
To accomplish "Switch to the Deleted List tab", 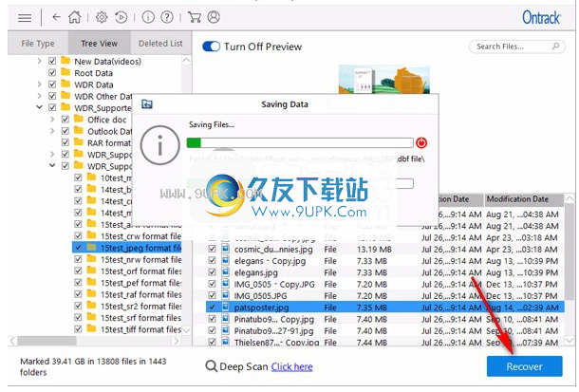I will pyautogui.click(x=160, y=44).
